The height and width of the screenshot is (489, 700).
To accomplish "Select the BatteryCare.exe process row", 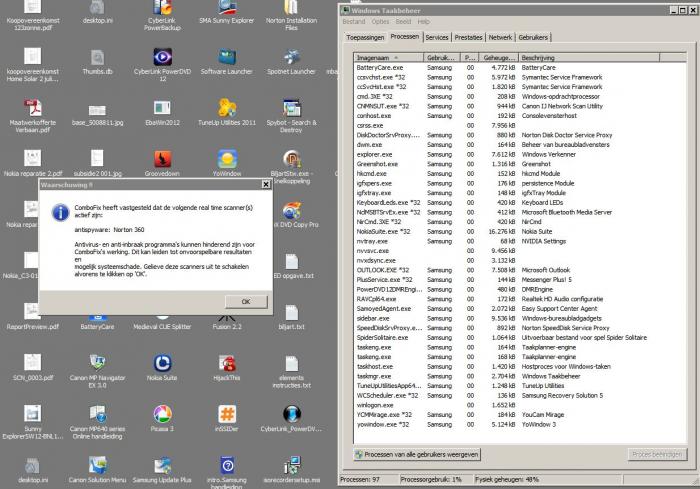I will point(520,67).
